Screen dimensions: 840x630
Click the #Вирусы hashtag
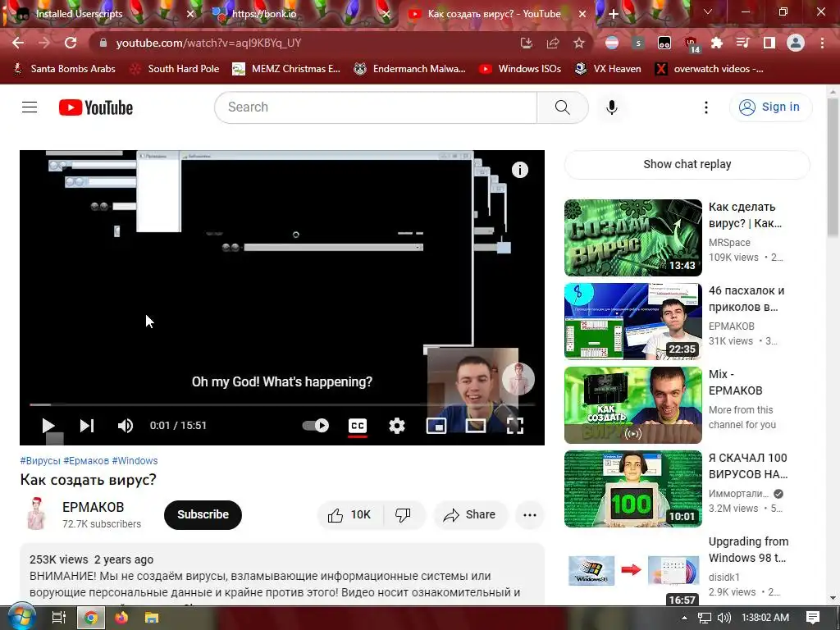[x=40, y=461]
